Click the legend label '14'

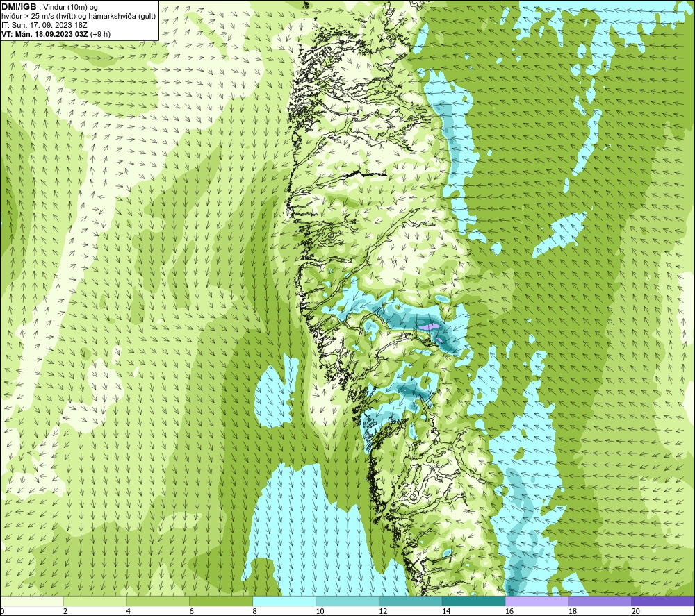click(446, 612)
